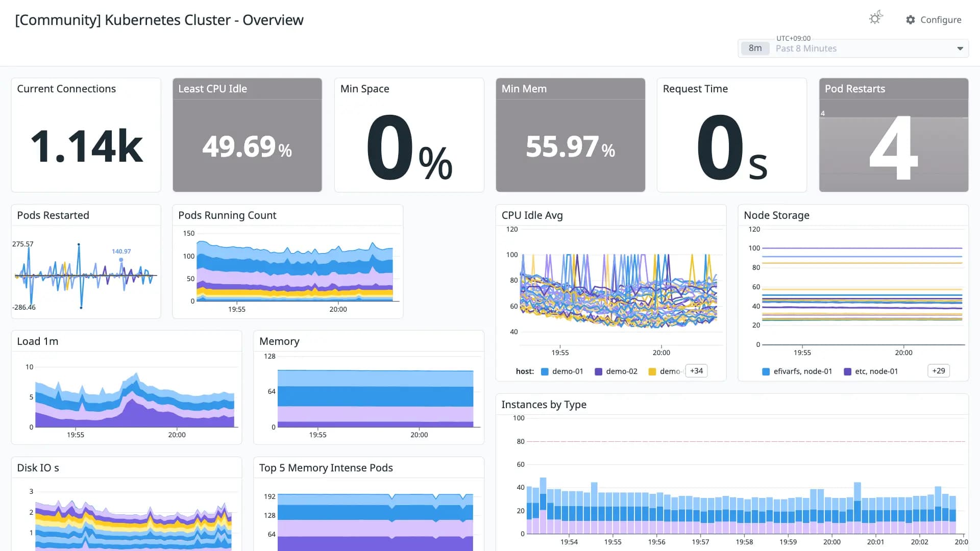
Task: Click the -286.46 min label in Pods Restarted
Action: click(24, 307)
